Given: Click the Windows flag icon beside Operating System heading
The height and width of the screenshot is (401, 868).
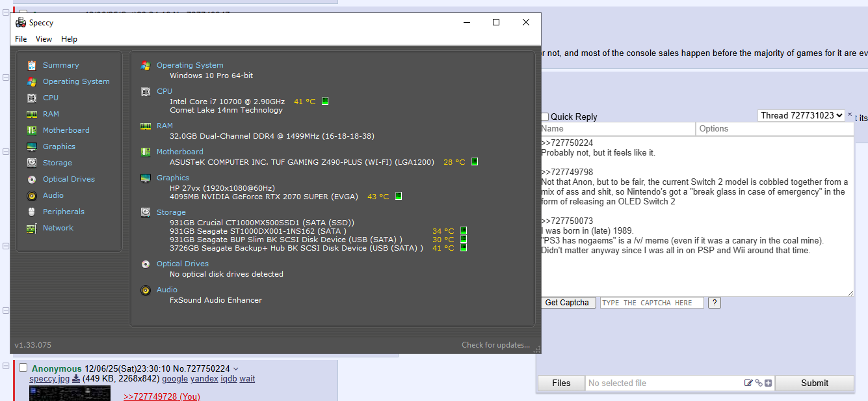Looking at the screenshot, I should click(146, 65).
